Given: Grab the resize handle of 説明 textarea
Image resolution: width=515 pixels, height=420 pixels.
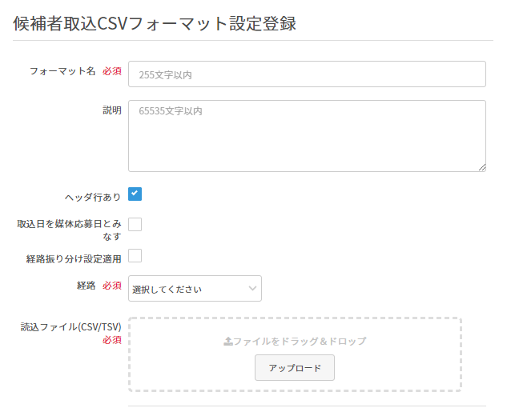Looking at the screenshot, I should pos(481,166).
